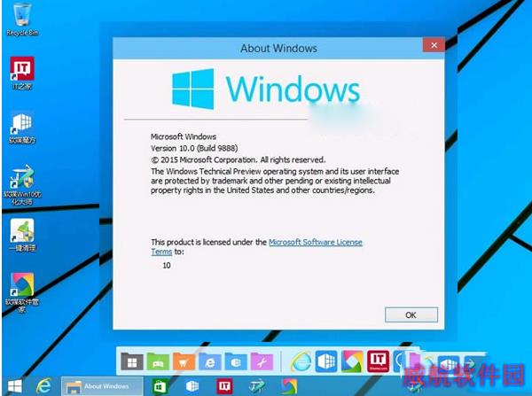Launch Internet Explorer from the dock
This screenshot has height=396, width=532.
click(x=301, y=361)
